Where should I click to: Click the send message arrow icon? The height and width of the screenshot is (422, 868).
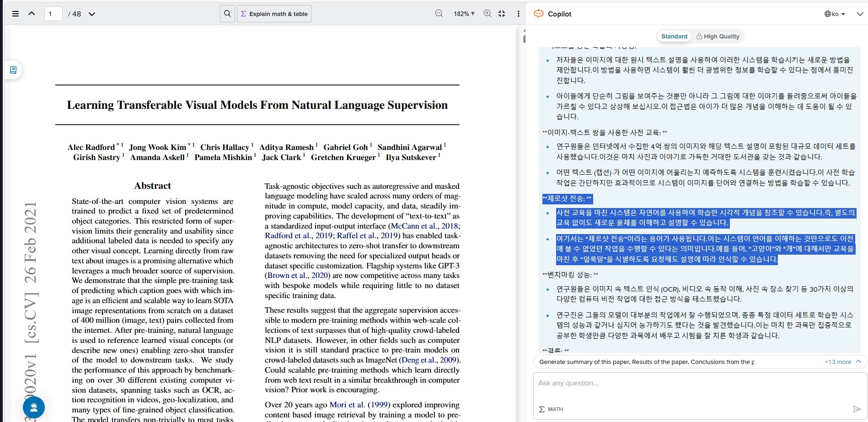857,409
